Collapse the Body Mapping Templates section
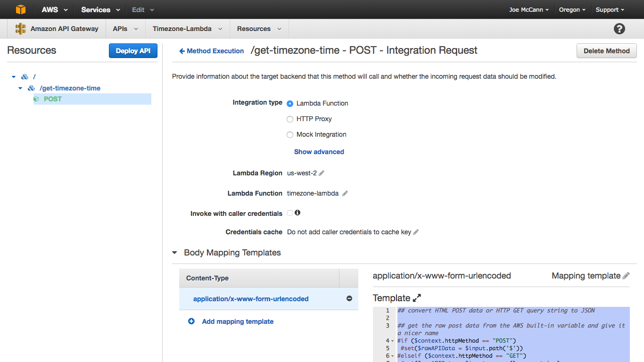Image resolution: width=644 pixels, height=362 pixels. click(175, 253)
